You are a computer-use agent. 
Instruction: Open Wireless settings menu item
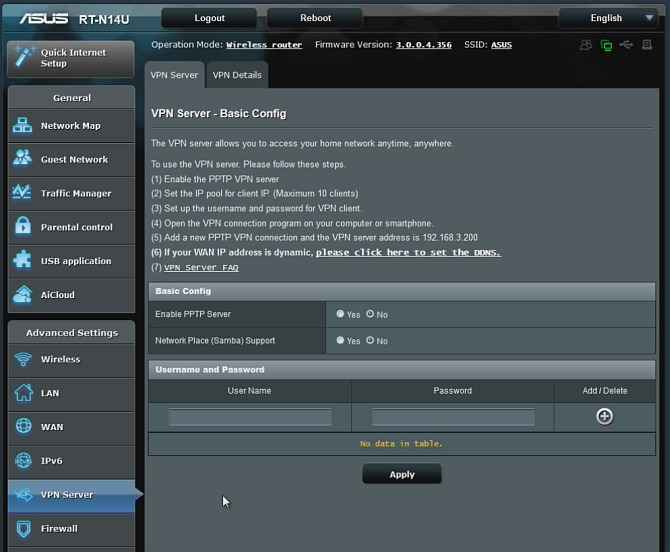71,359
